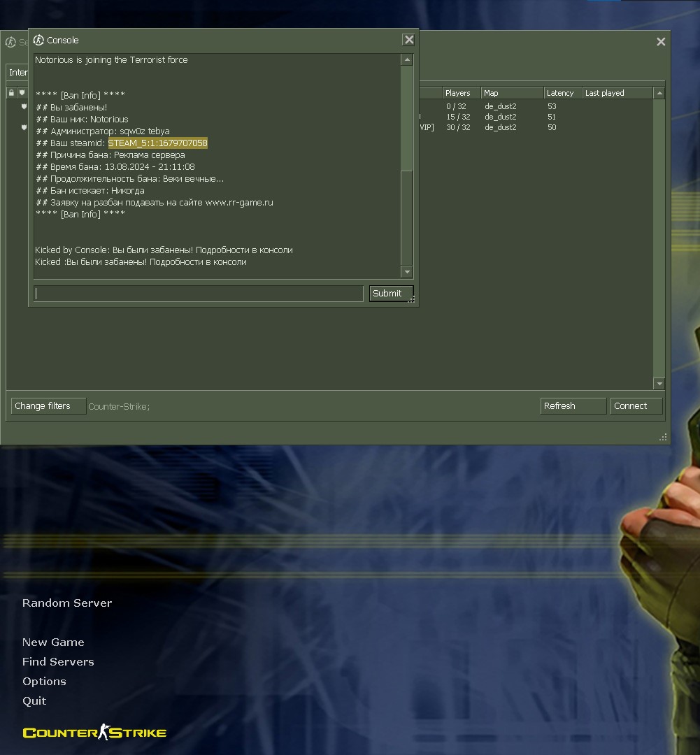Click the www.rr-game.ru line in console
This screenshot has height=755, width=700.
point(155,203)
